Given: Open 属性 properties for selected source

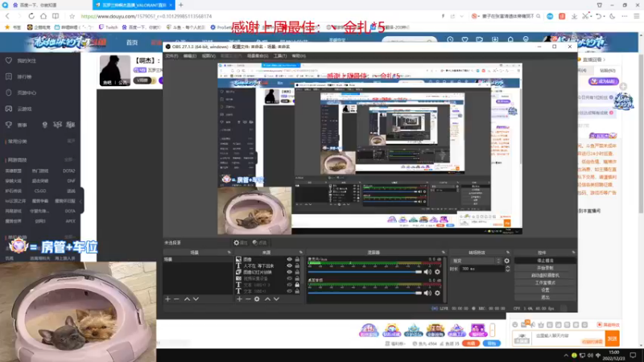Looking at the screenshot, I should (240, 243).
